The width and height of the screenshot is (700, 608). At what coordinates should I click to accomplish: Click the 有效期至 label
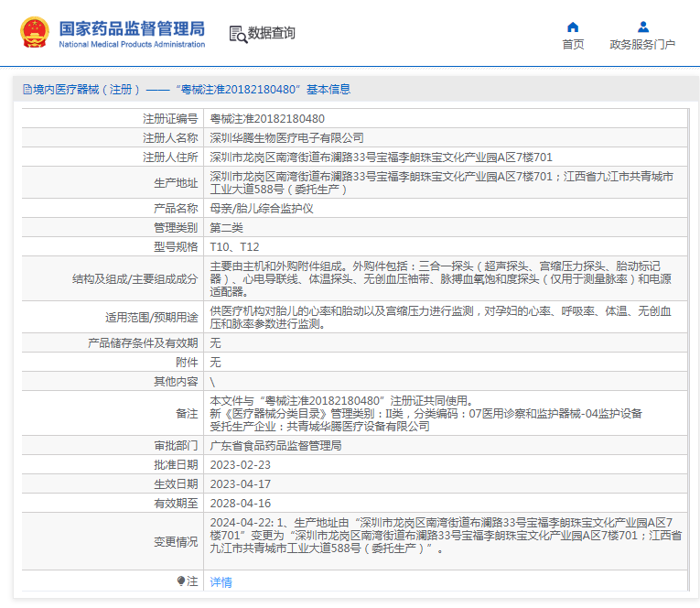point(176,504)
